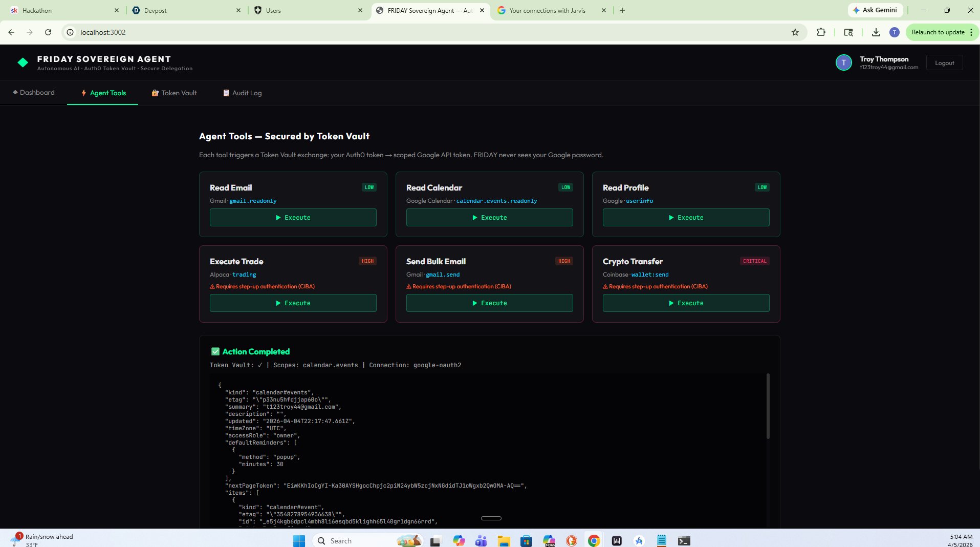Close the Users tab

click(360, 10)
